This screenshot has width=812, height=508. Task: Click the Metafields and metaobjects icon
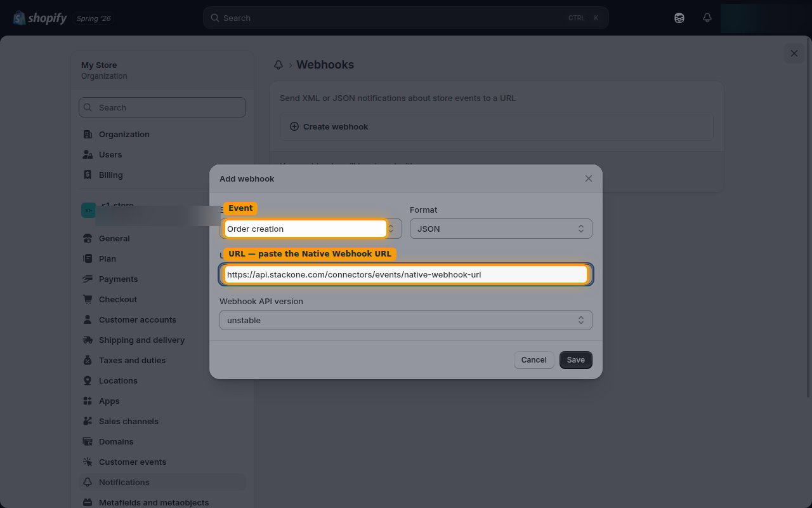tap(88, 502)
